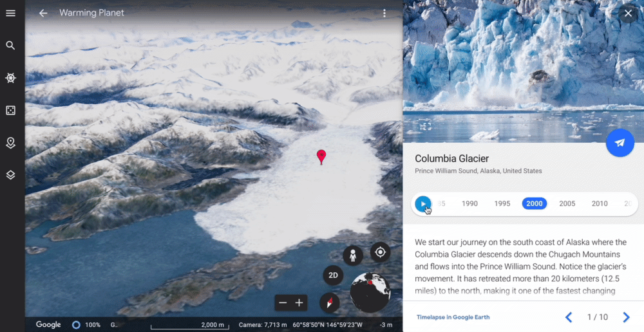Go to previous story slide chevron
Viewport: 644px width, 332px height.
569,317
